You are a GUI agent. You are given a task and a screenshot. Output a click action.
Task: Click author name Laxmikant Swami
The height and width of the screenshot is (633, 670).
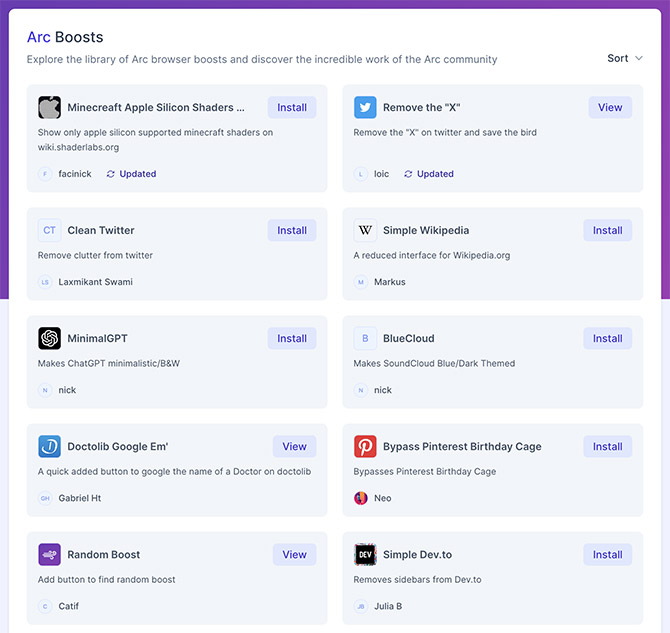point(95,282)
